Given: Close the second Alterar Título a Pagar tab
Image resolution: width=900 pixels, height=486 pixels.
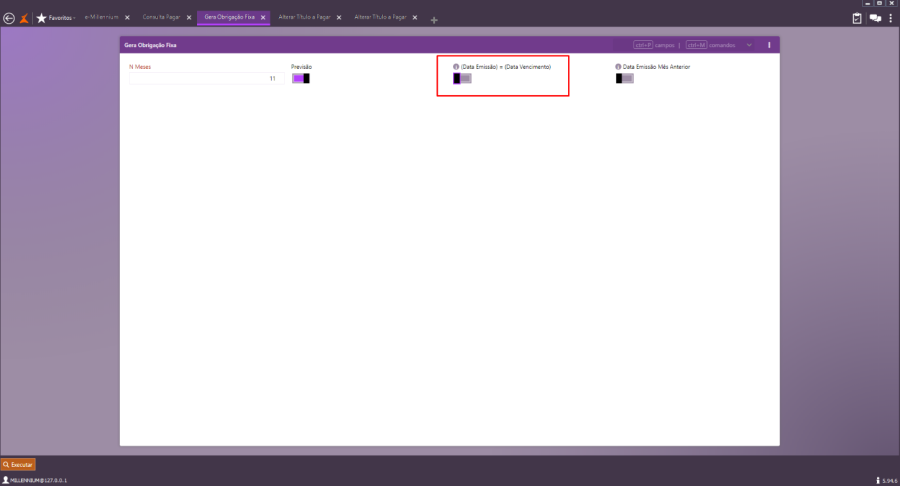Looking at the screenshot, I should [414, 18].
